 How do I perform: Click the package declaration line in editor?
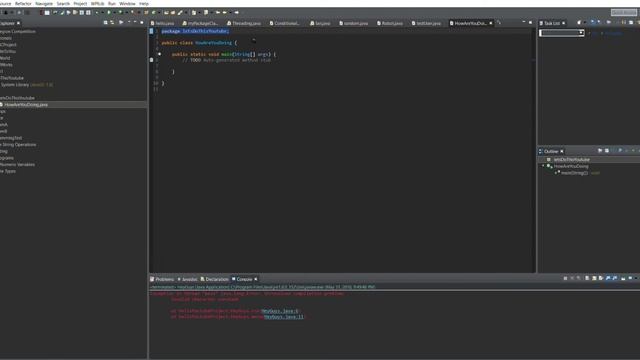[195, 31]
